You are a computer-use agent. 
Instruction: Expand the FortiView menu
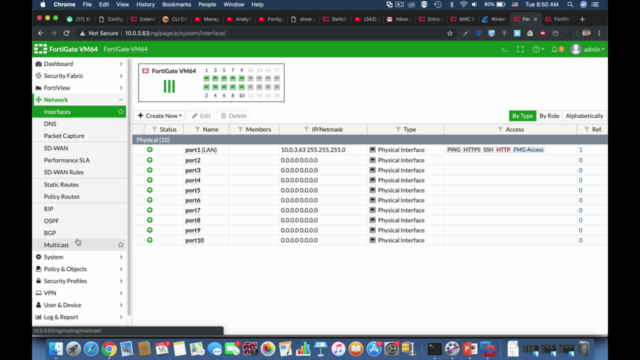pos(79,88)
